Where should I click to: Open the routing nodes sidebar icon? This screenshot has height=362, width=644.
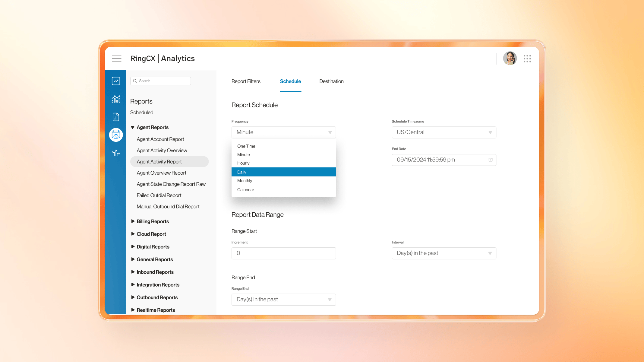pyautogui.click(x=116, y=153)
